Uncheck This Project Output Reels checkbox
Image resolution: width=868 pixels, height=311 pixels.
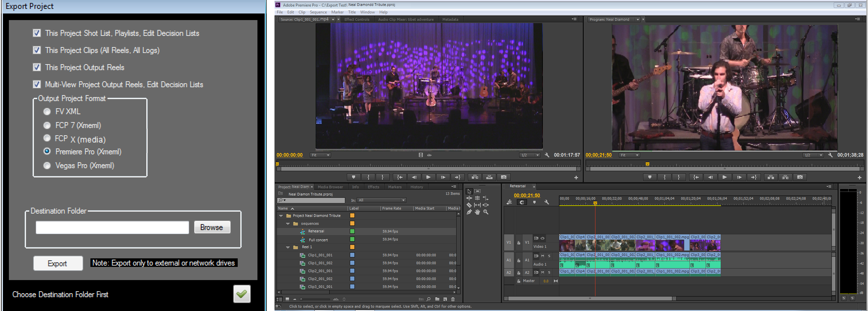[x=37, y=67]
